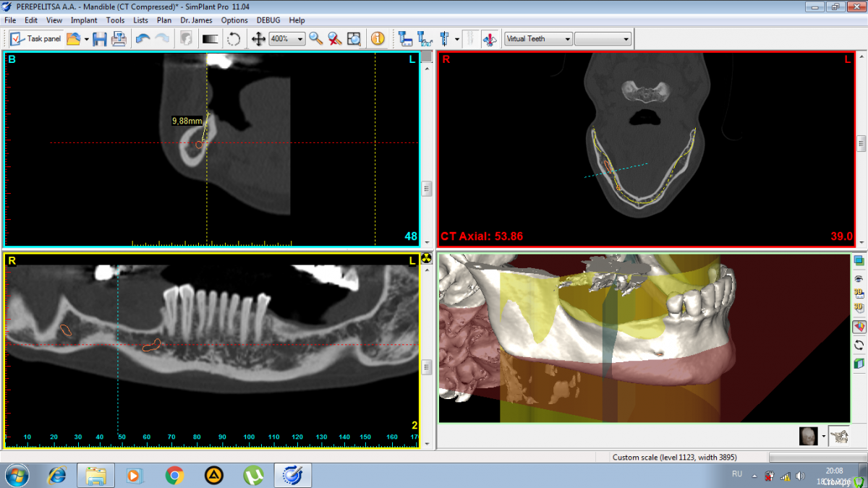Click the orange Info icon

coord(378,39)
